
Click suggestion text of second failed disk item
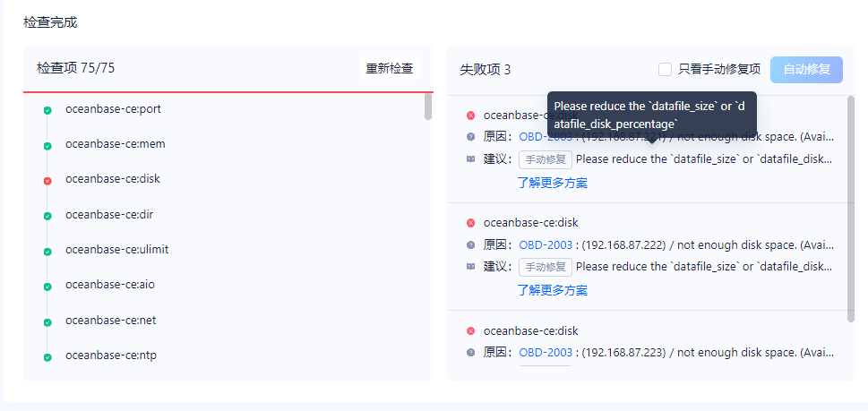[x=703, y=267]
